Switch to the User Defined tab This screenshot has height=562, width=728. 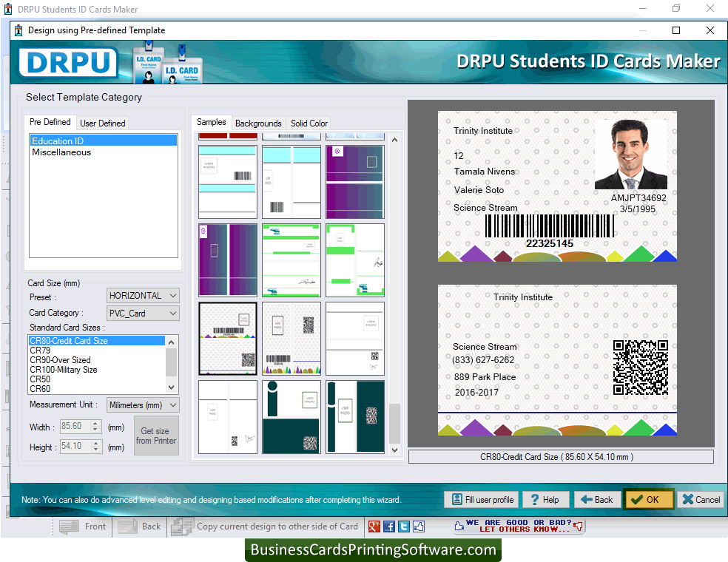click(103, 123)
